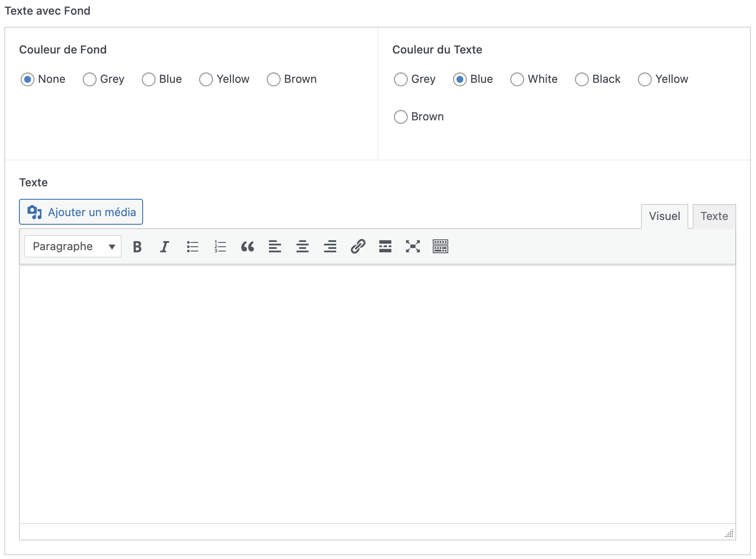Screen dimensions: 756x559
Task: Insert or edit a link
Action: (x=358, y=247)
